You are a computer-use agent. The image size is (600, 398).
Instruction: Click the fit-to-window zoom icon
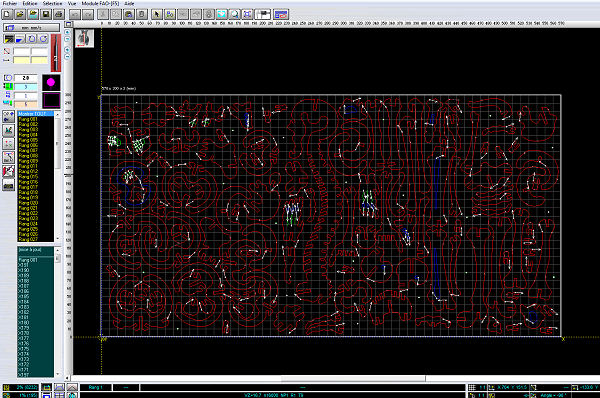pos(248,15)
